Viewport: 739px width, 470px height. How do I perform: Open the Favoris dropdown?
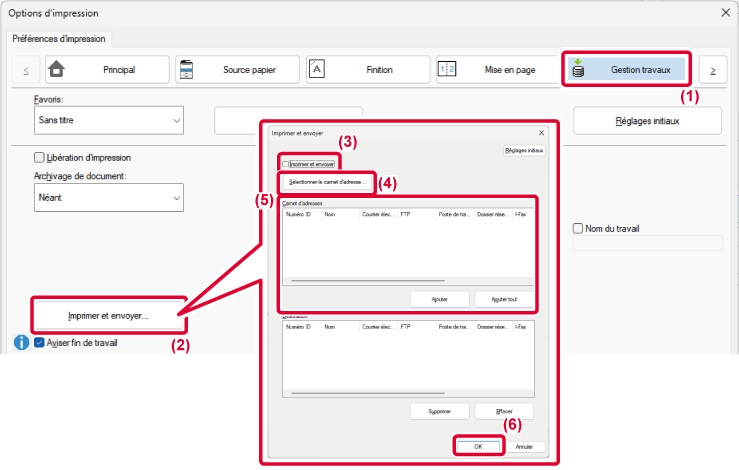[x=109, y=120]
